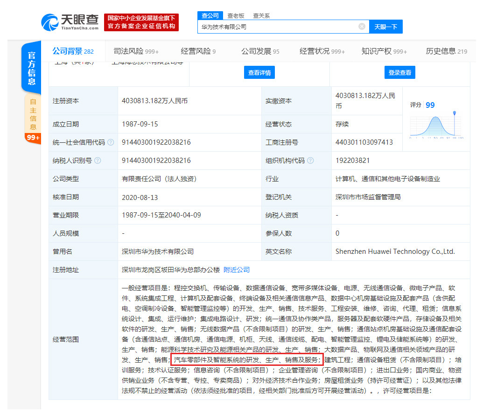Focus the company search input field
Screen dimensions: 504x420
pos(278,27)
